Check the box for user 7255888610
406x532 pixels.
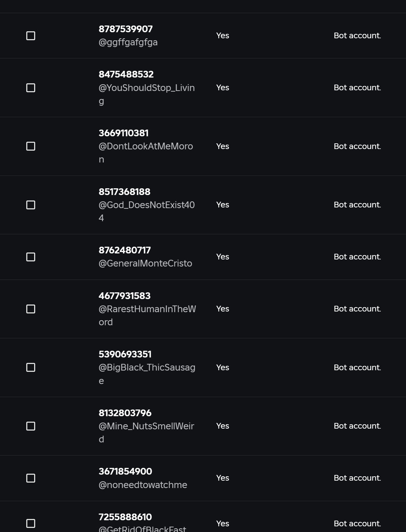click(x=31, y=523)
